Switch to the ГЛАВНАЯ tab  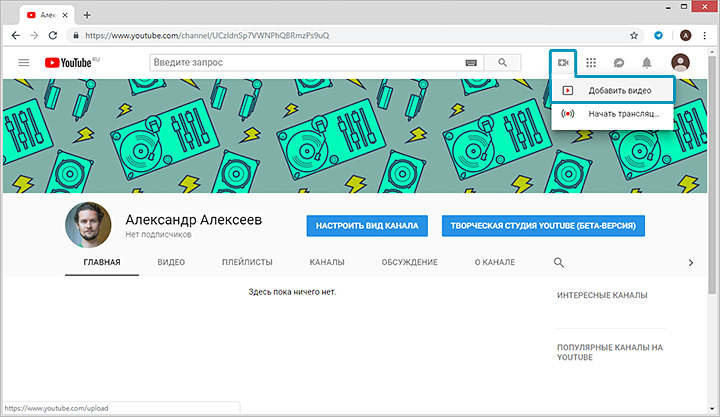(102, 262)
